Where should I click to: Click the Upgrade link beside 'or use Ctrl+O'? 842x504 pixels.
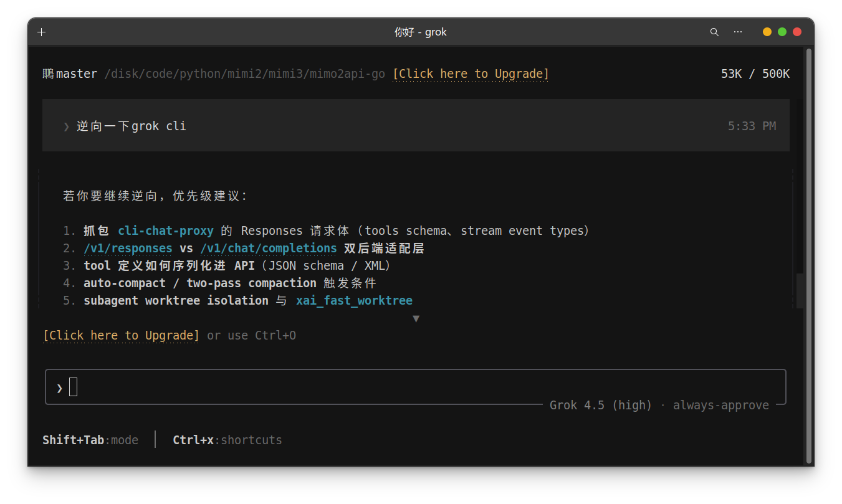[122, 336]
